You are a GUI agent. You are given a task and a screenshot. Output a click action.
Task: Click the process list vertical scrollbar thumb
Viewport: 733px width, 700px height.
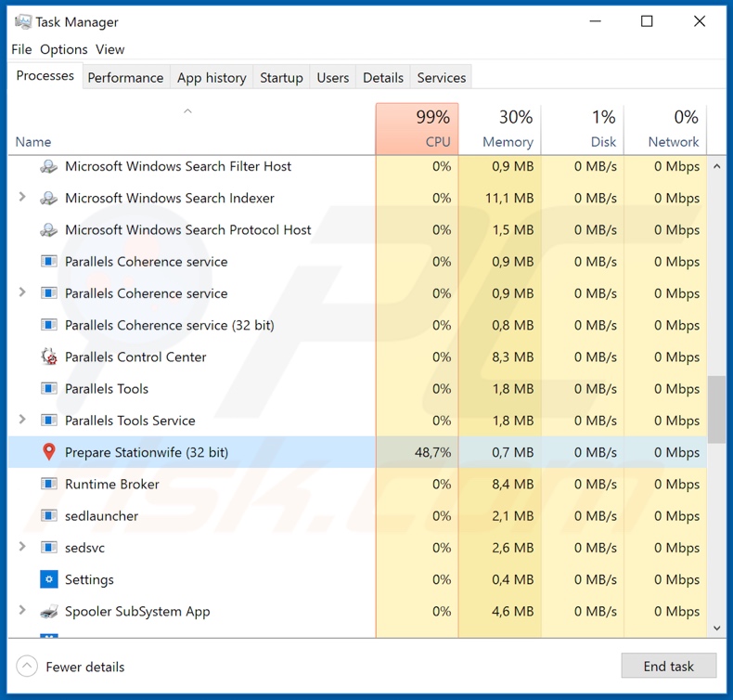(716, 409)
